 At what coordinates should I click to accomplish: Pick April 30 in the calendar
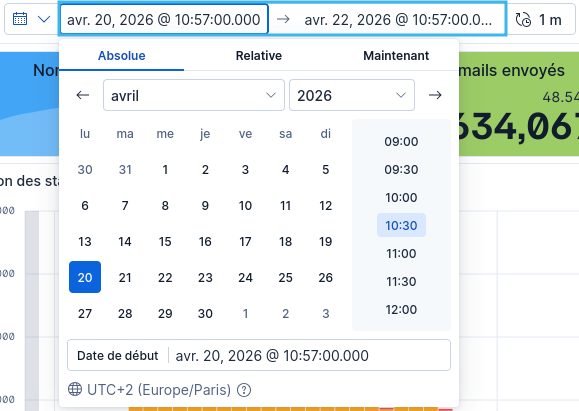[205, 313]
